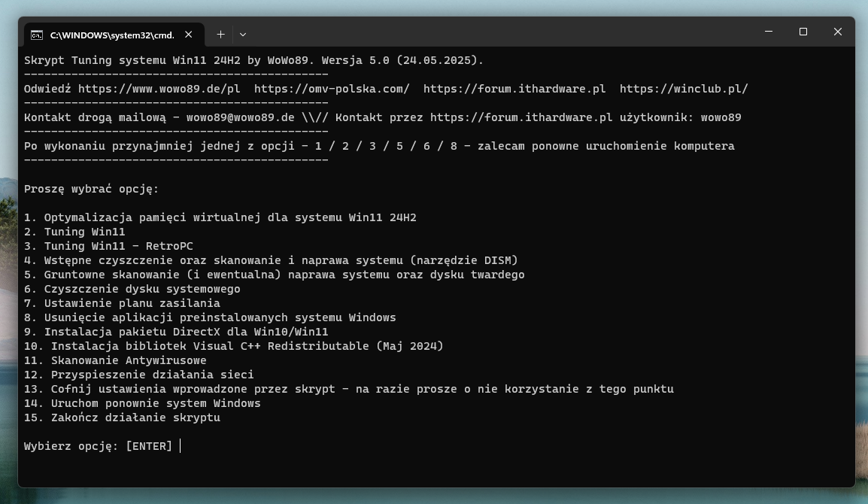Open forum.ithardware.pl link in Odwiedź line
Image resolution: width=868 pixels, height=504 pixels.
[514, 89]
